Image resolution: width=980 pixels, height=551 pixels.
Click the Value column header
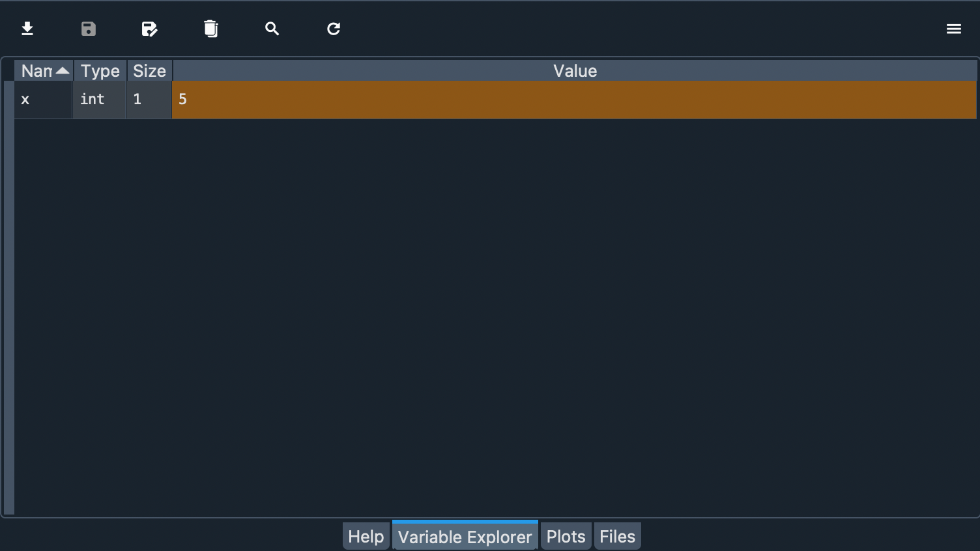coord(575,71)
